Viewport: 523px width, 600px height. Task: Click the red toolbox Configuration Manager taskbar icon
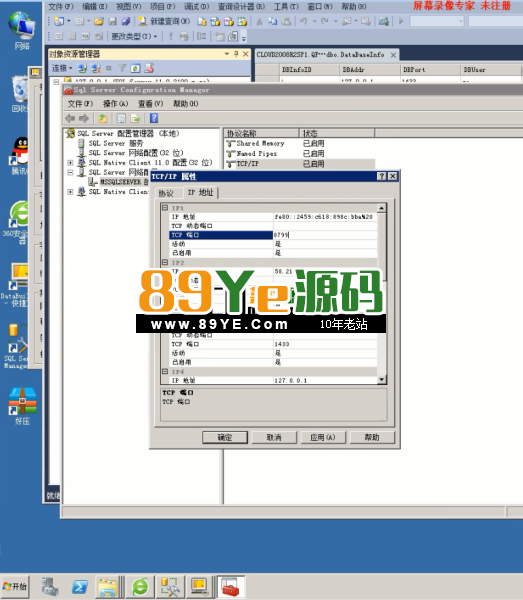coord(231,586)
